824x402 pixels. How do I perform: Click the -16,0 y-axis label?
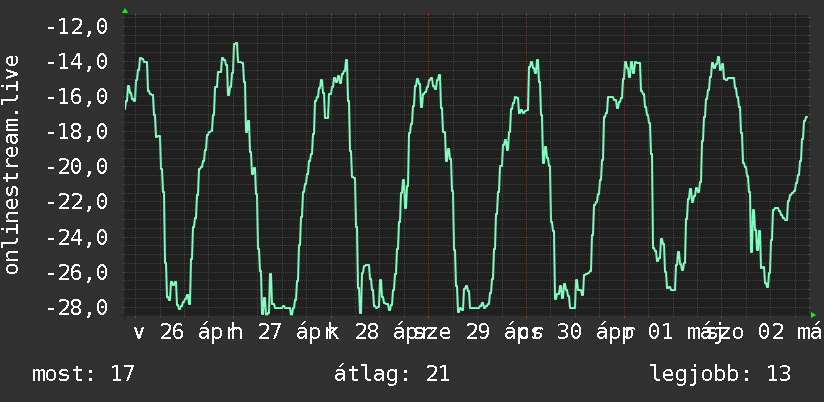(x=77, y=97)
